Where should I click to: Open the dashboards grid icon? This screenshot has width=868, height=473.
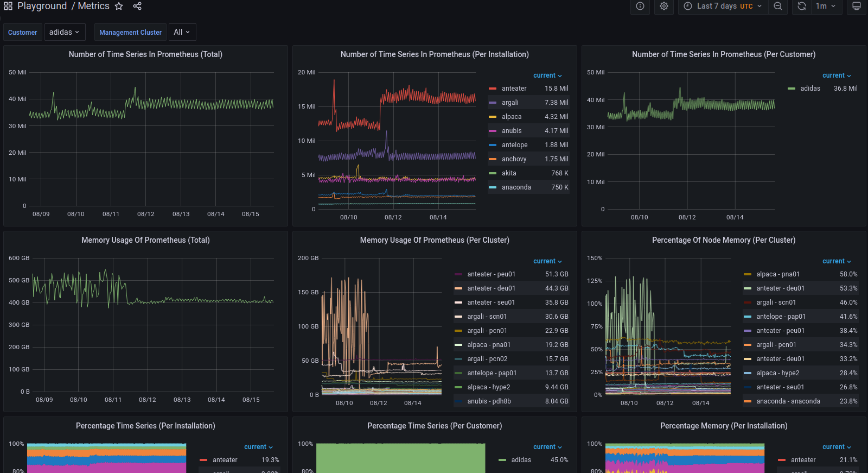click(8, 6)
